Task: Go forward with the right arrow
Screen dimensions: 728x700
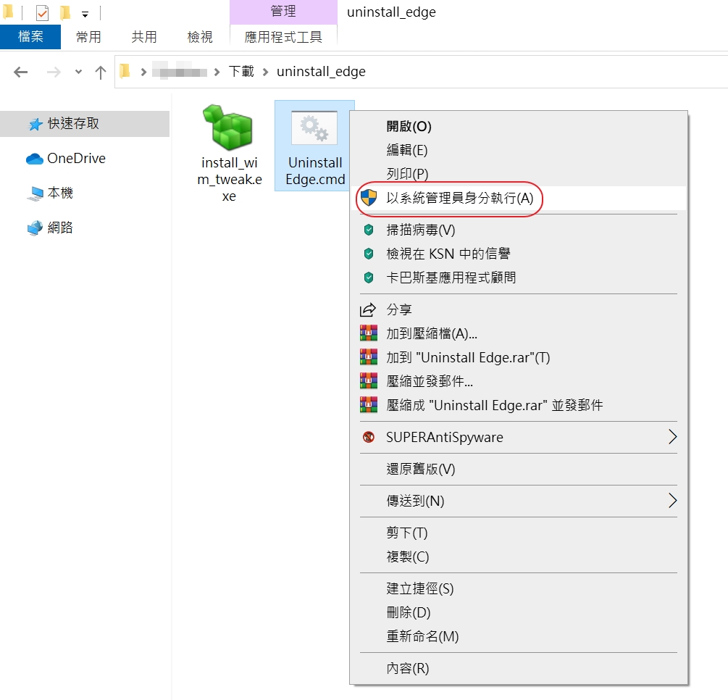Action: 54,72
